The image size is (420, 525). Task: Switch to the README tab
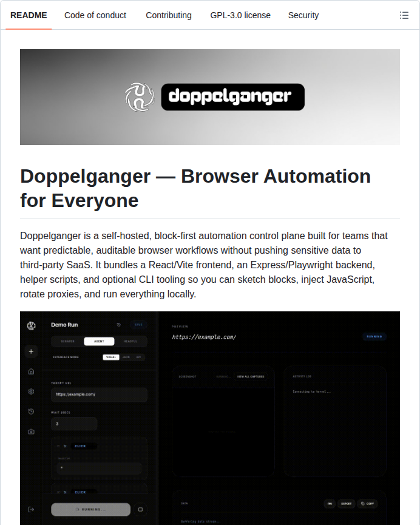pyautogui.click(x=29, y=15)
